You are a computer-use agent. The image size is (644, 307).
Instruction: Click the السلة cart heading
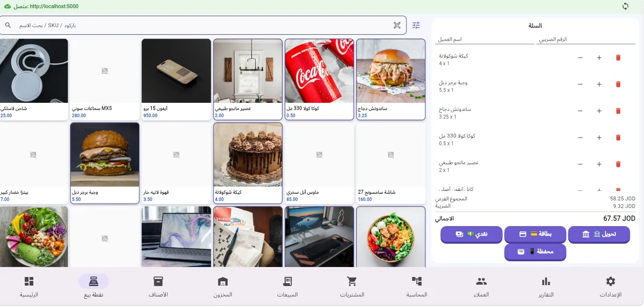coord(535,26)
